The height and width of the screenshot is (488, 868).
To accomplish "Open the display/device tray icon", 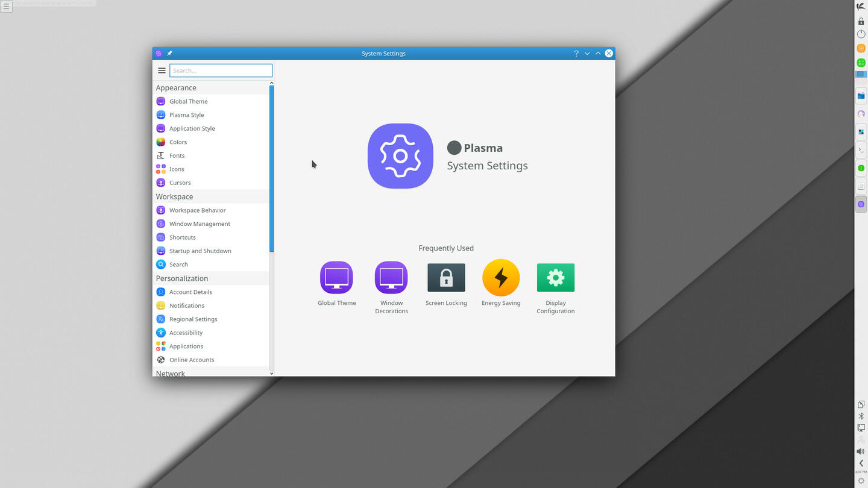I will (x=861, y=428).
